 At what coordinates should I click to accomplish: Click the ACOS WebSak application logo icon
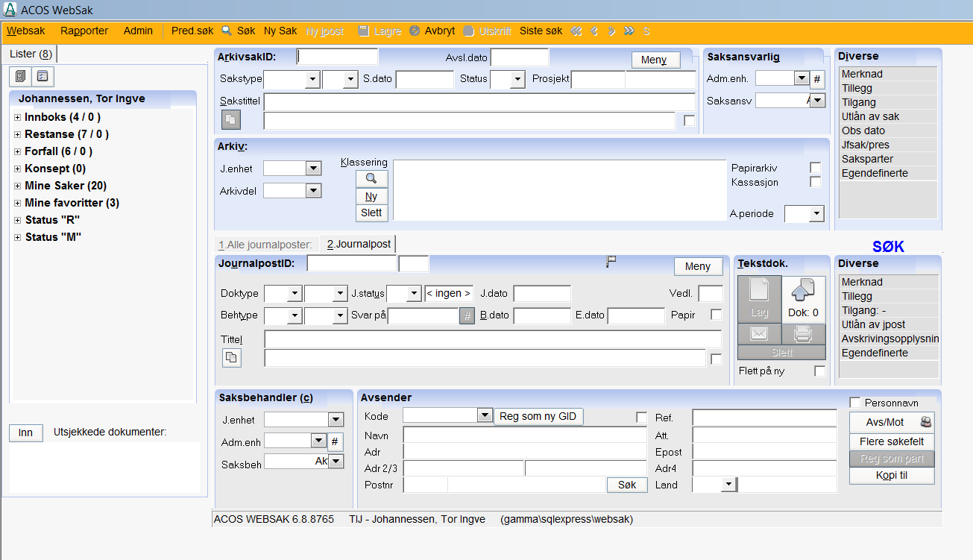point(10,10)
